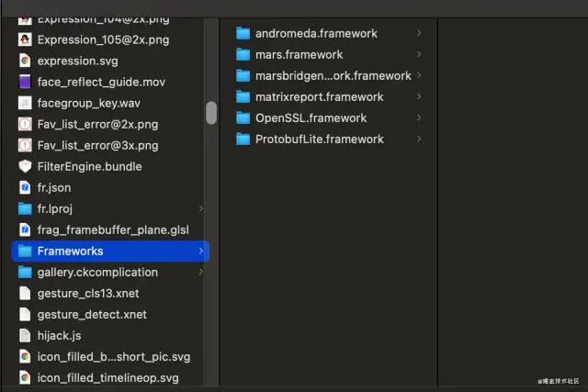This screenshot has width=588, height=392.
Task: Open the ProtobufLite.framework folder name
Action: pyautogui.click(x=320, y=139)
